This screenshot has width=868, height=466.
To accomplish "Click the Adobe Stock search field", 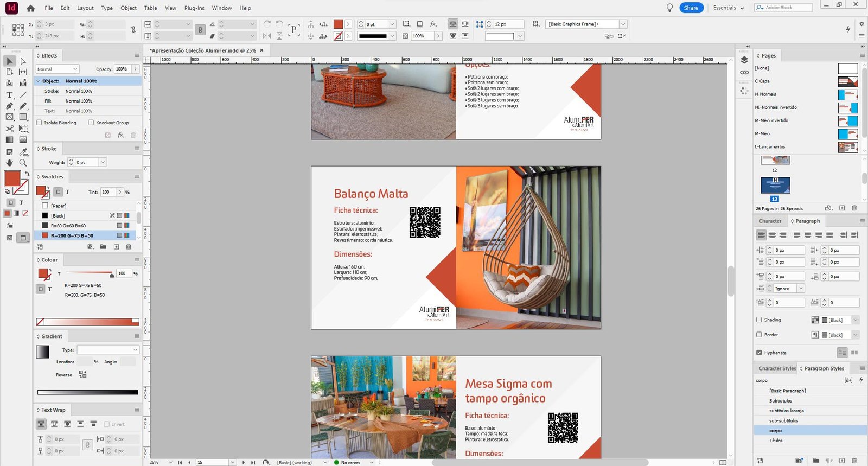I will [783, 8].
